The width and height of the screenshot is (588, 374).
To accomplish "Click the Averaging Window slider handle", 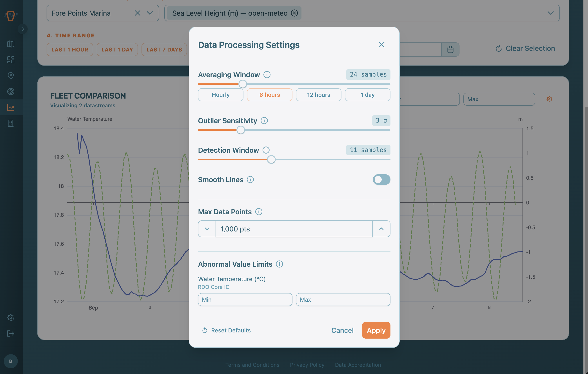I will (x=243, y=84).
